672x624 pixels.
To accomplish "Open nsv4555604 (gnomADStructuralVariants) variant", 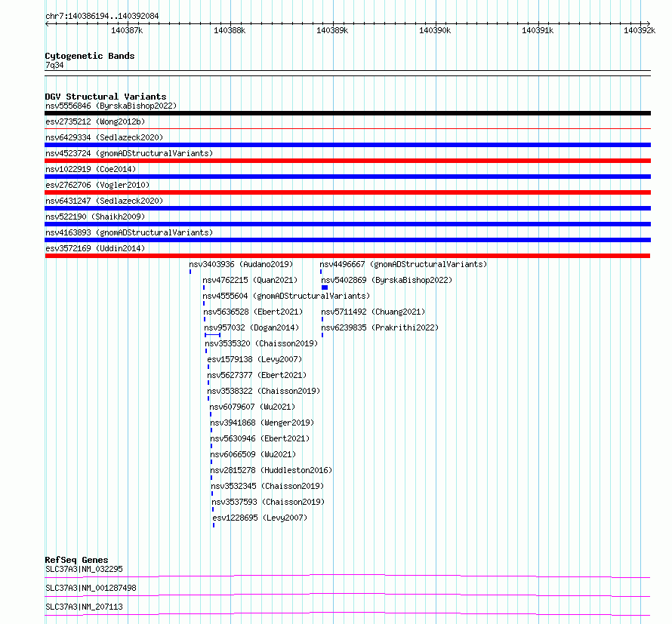I will pyautogui.click(x=286, y=296).
